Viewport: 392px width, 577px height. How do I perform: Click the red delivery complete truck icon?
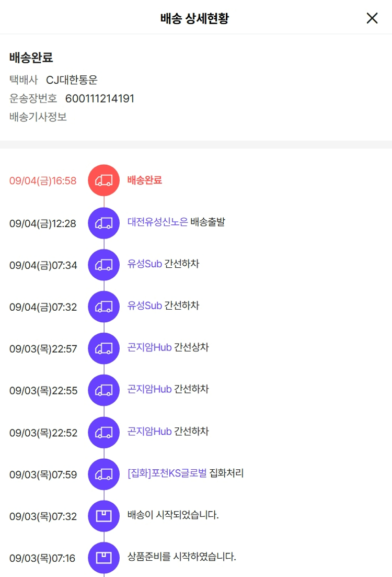pos(103,180)
